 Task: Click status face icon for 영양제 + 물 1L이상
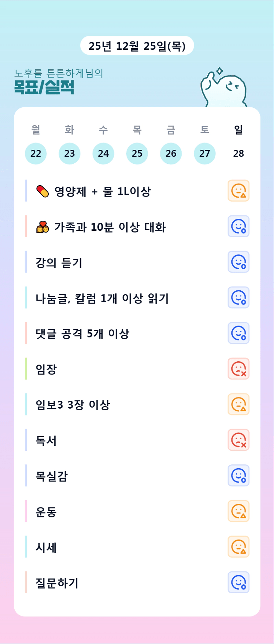tap(238, 191)
